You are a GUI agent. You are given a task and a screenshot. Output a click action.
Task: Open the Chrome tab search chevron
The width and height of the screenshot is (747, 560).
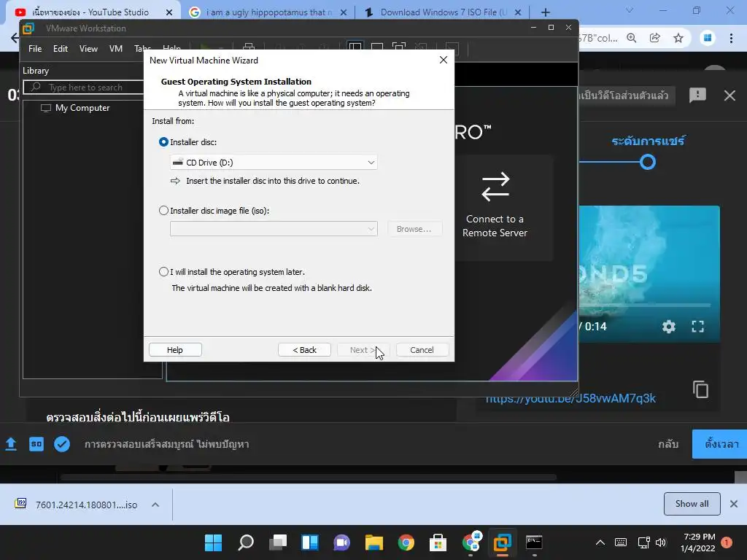point(630,10)
